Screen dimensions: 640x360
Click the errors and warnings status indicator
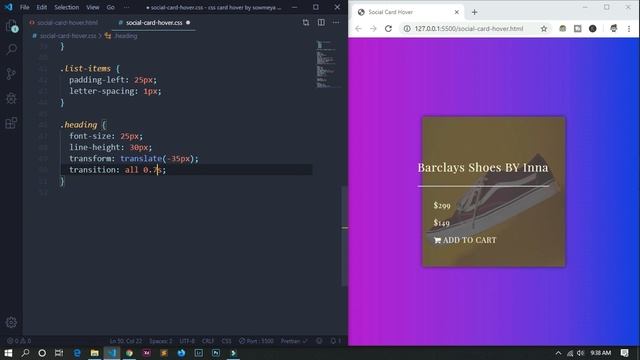(x=19, y=341)
